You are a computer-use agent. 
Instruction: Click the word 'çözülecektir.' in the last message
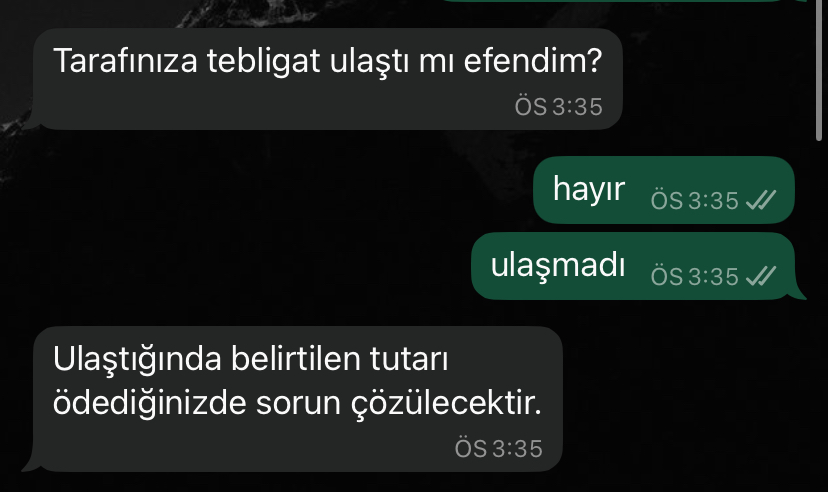(x=446, y=404)
